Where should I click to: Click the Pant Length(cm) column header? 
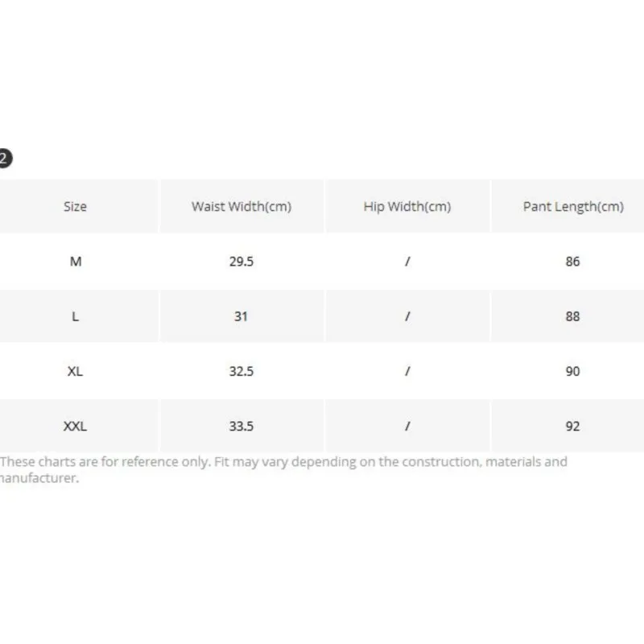pos(573,207)
